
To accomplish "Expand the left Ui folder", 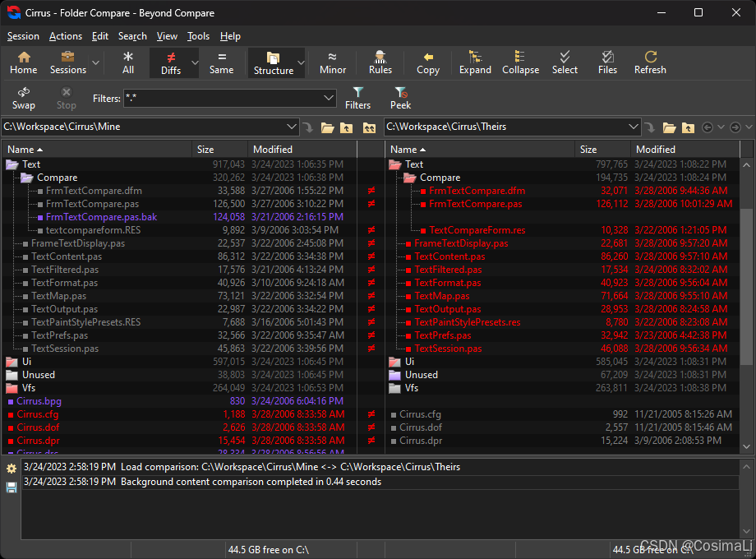I will pos(12,362).
